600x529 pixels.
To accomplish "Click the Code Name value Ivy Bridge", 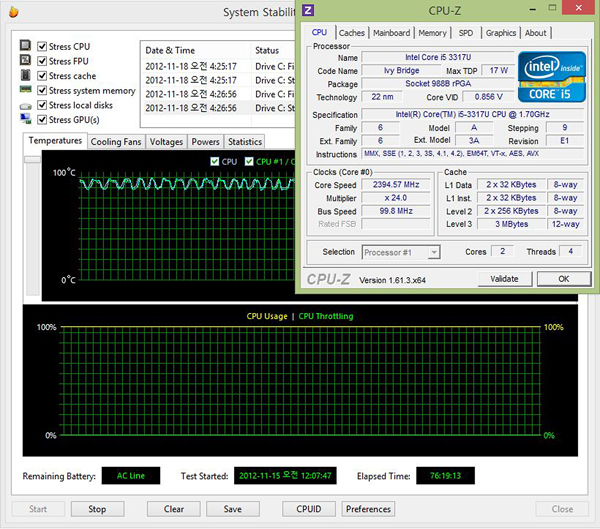I will coord(401,70).
